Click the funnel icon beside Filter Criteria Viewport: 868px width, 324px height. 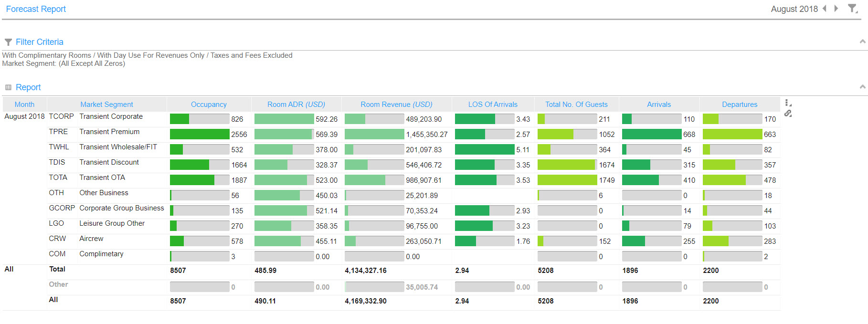[x=8, y=42]
